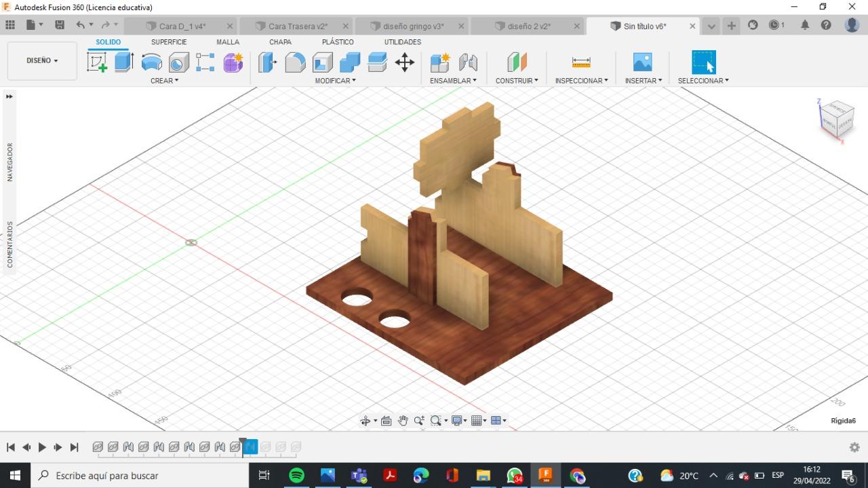This screenshot has height=488, width=868.
Task: Click the Insert image icon
Action: (x=642, y=62)
